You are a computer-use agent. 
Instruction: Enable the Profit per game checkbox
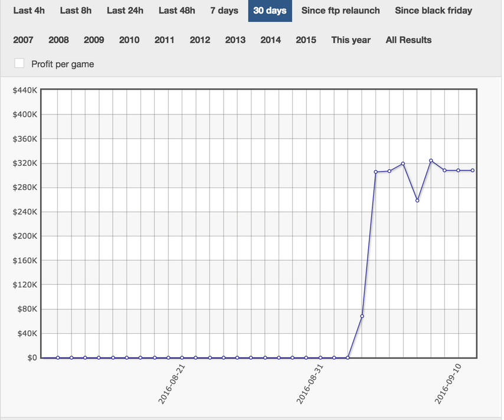(x=19, y=63)
